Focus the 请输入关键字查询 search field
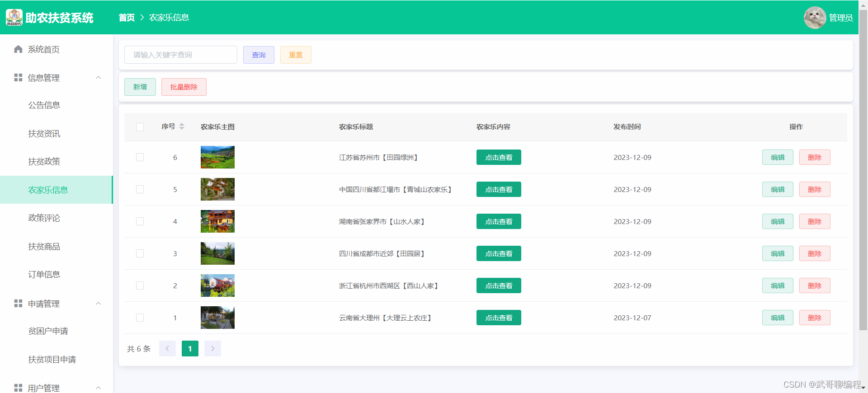This screenshot has width=868, height=393. point(181,55)
